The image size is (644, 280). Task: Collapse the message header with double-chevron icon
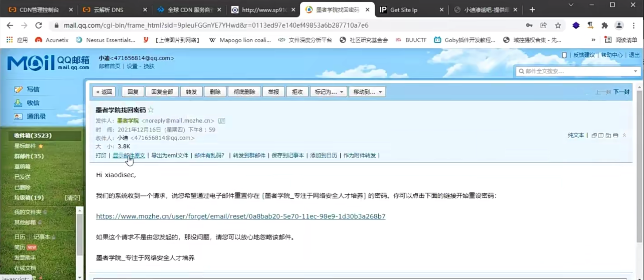pos(624,135)
